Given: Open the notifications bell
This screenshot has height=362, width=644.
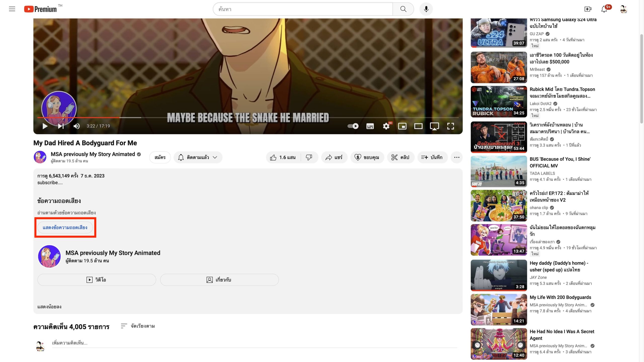Looking at the screenshot, I should click(x=604, y=9).
